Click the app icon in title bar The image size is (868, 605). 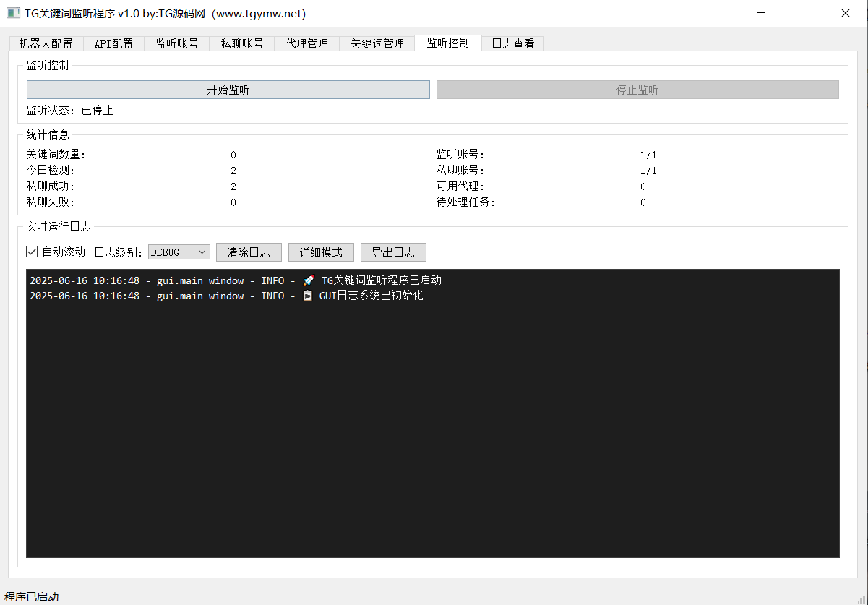[13, 13]
